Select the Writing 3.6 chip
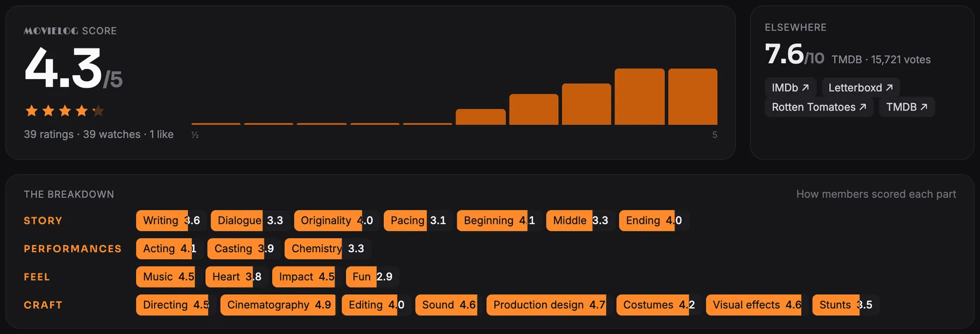Screen dimensions: 980x334 [171, 221]
